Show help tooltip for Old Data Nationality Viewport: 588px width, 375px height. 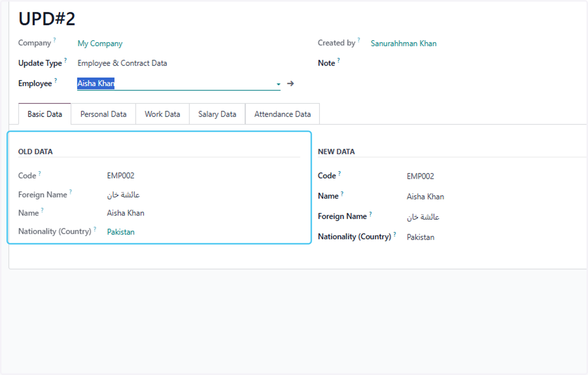pos(95,228)
